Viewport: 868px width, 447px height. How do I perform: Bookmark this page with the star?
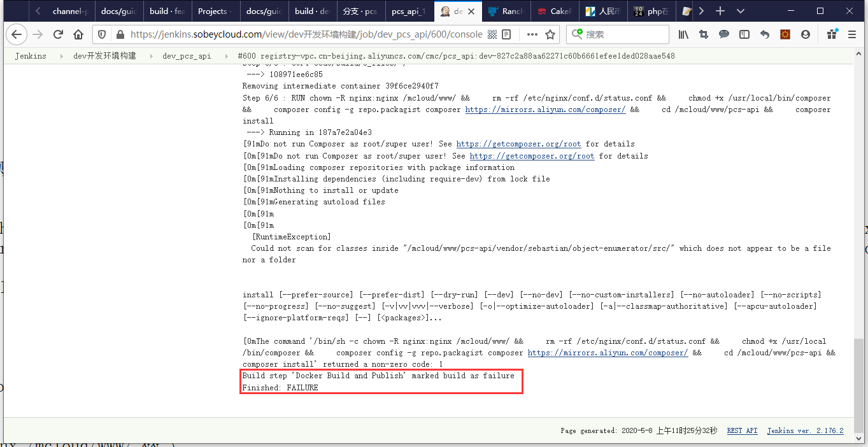coord(550,34)
